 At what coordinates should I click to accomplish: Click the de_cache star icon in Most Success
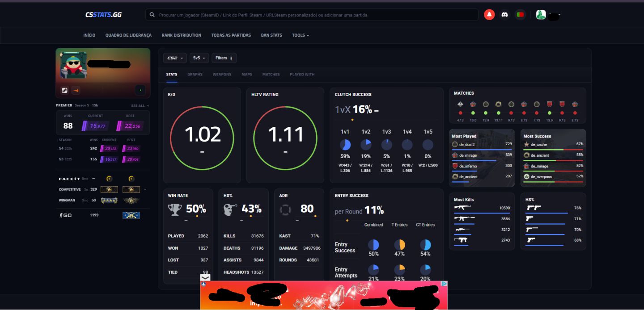coord(527,144)
